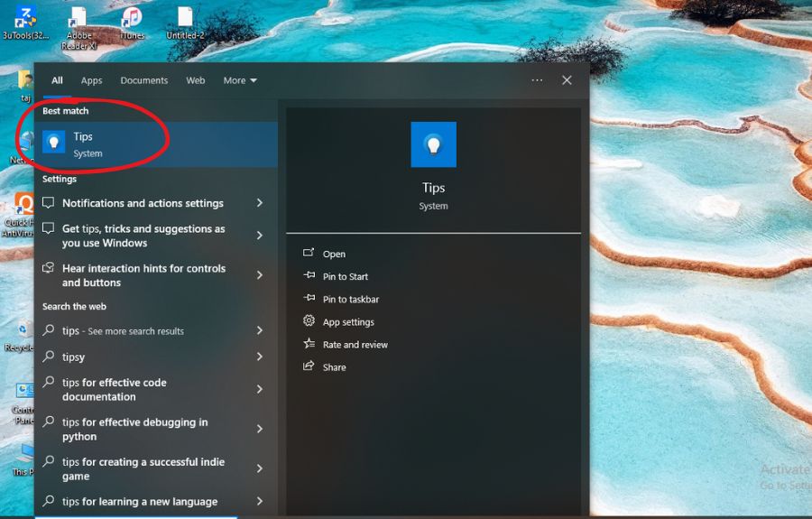Expand chevron for learning a new language
The width and height of the screenshot is (812, 519).
click(260, 501)
